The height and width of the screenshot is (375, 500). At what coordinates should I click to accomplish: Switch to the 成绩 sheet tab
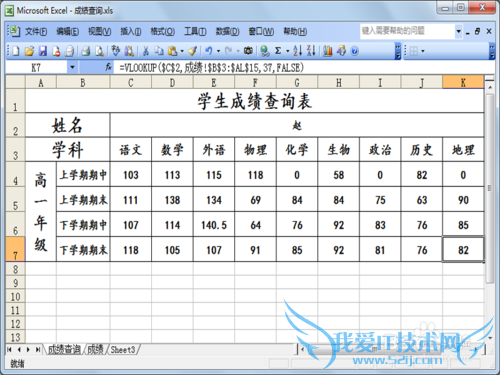95,349
